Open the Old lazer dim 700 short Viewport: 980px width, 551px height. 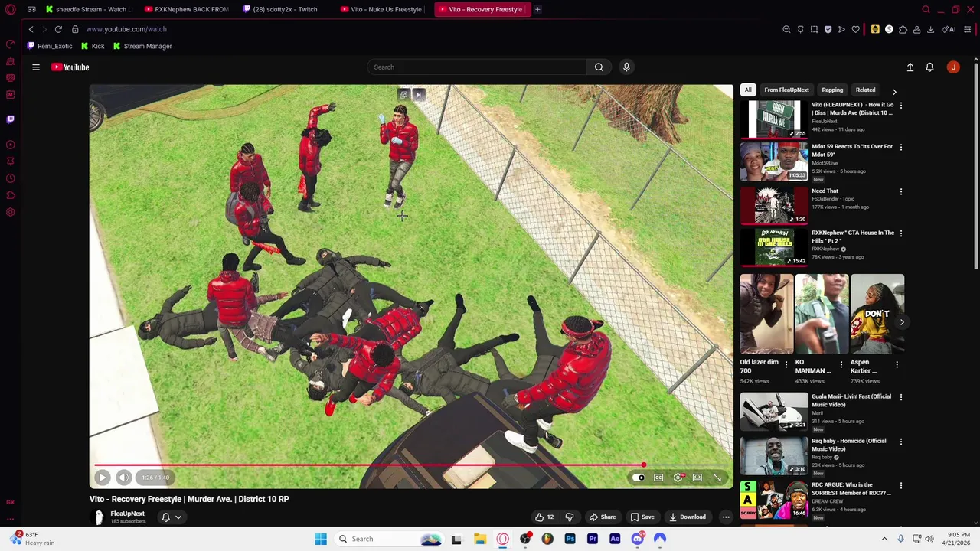tap(766, 315)
